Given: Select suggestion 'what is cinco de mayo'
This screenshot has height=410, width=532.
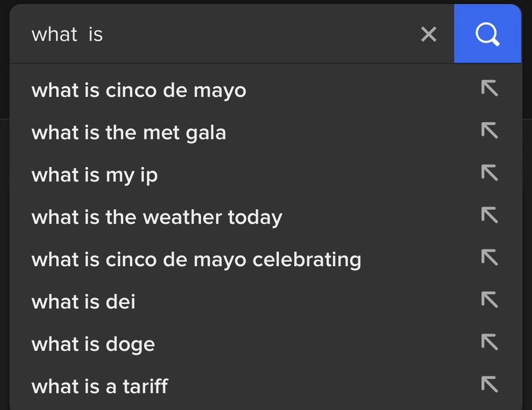Looking at the screenshot, I should coord(265,90).
